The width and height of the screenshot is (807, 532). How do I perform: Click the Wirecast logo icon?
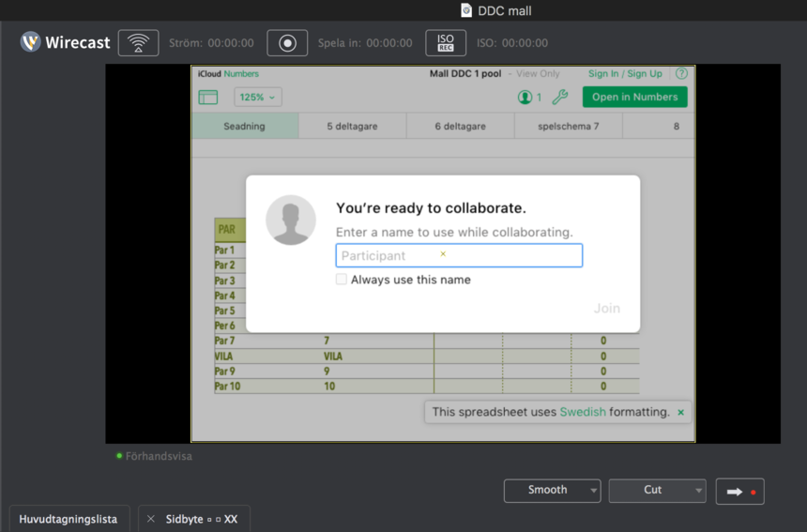30,42
